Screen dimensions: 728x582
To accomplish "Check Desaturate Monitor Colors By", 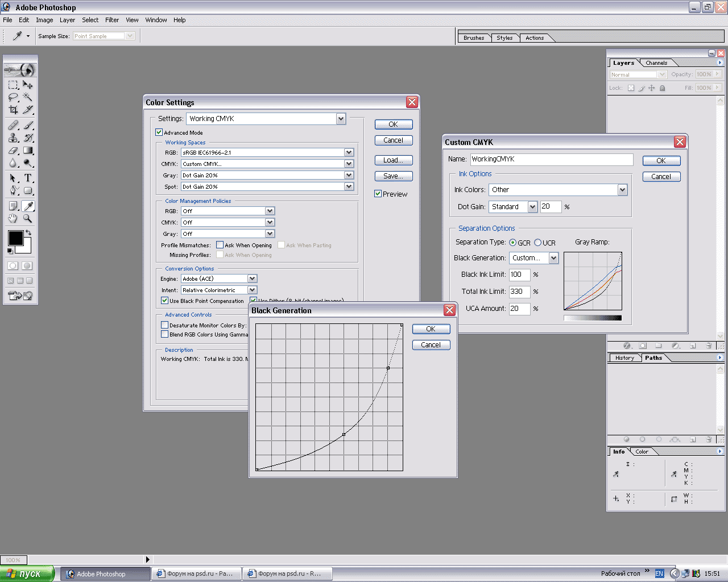I will click(164, 325).
